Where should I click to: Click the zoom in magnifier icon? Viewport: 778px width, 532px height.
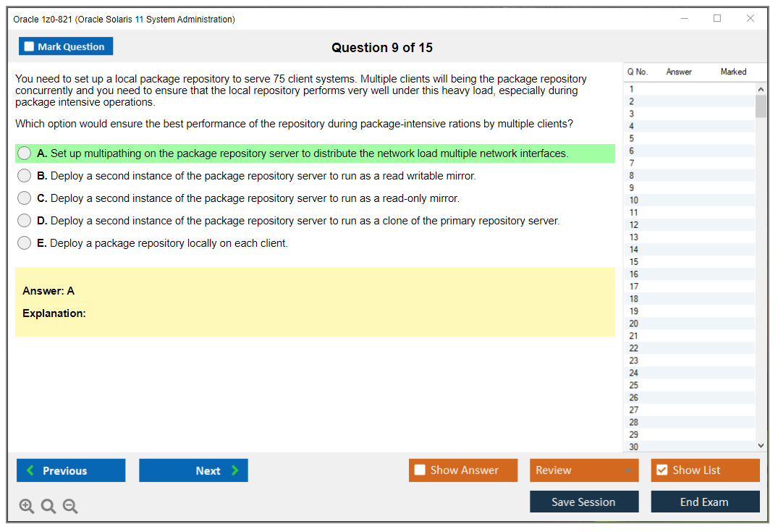coord(27,507)
